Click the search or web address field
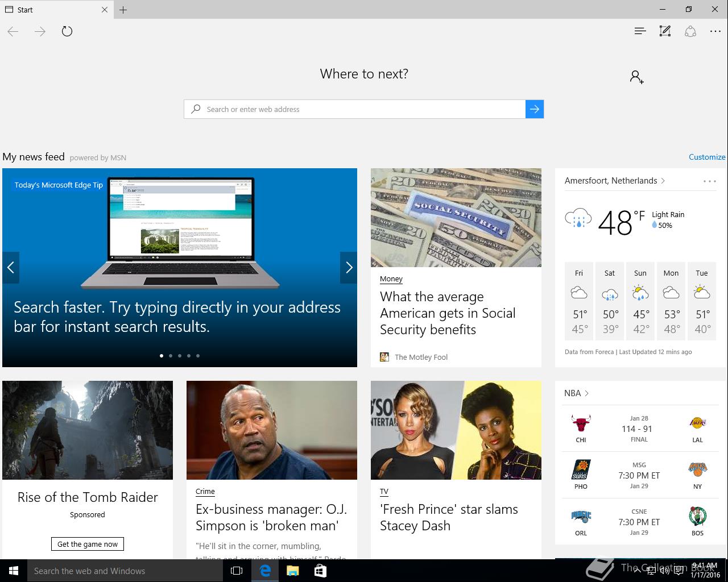 coord(355,109)
